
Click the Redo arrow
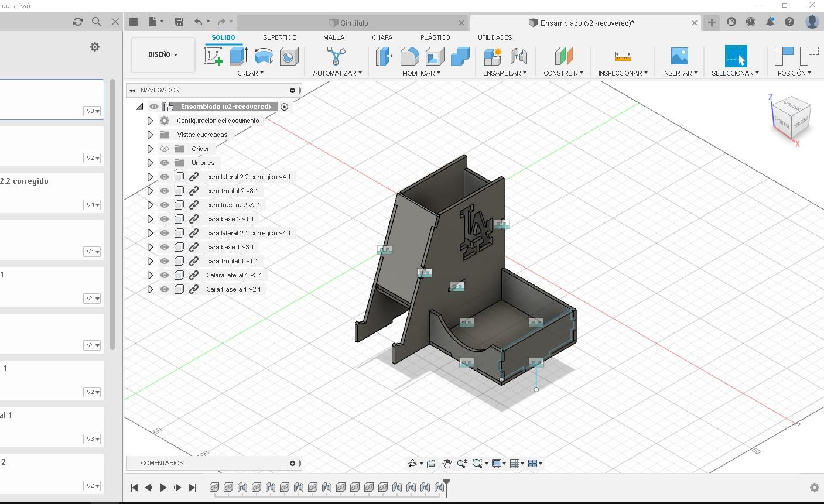point(221,22)
